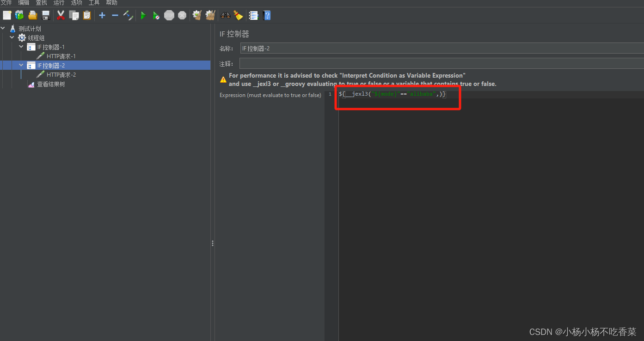Open the 工具 menu
Viewport: 644px width, 341px height.
click(94, 3)
